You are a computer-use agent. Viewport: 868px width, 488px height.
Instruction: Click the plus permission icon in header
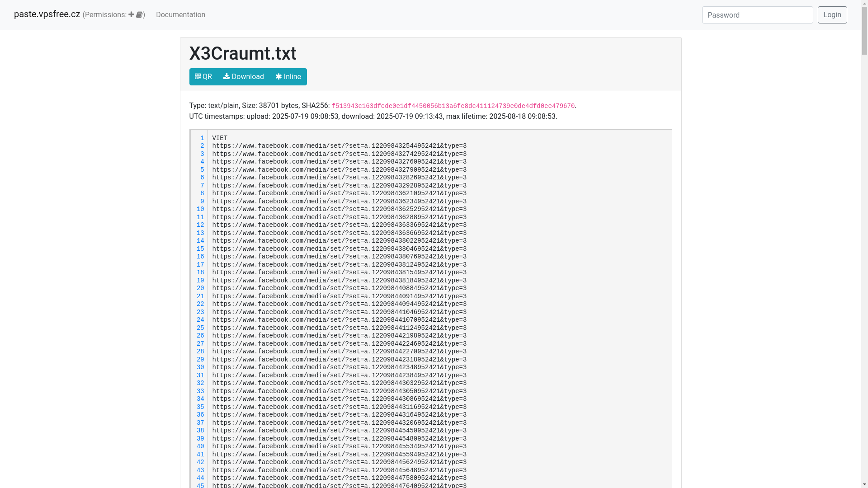pyautogui.click(x=131, y=14)
